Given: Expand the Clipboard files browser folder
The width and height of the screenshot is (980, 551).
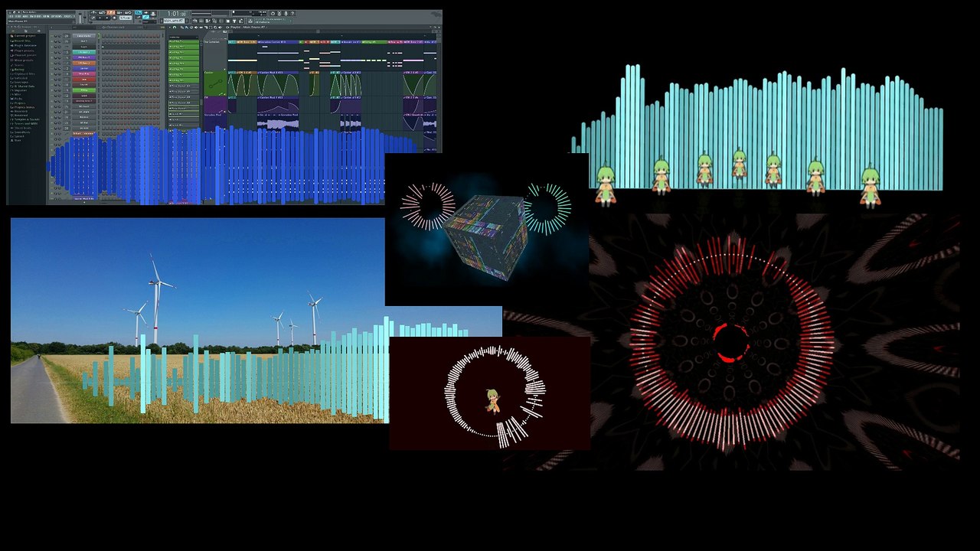Looking at the screenshot, I should point(22,74).
